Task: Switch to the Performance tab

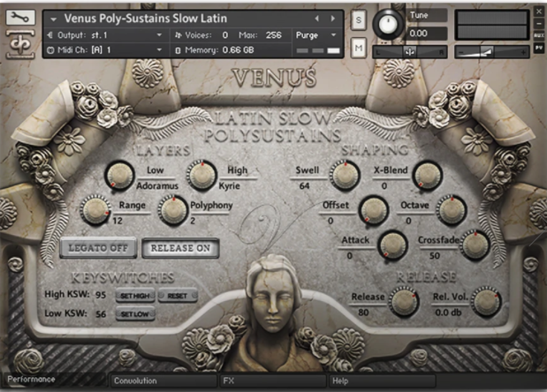Action: 54,381
